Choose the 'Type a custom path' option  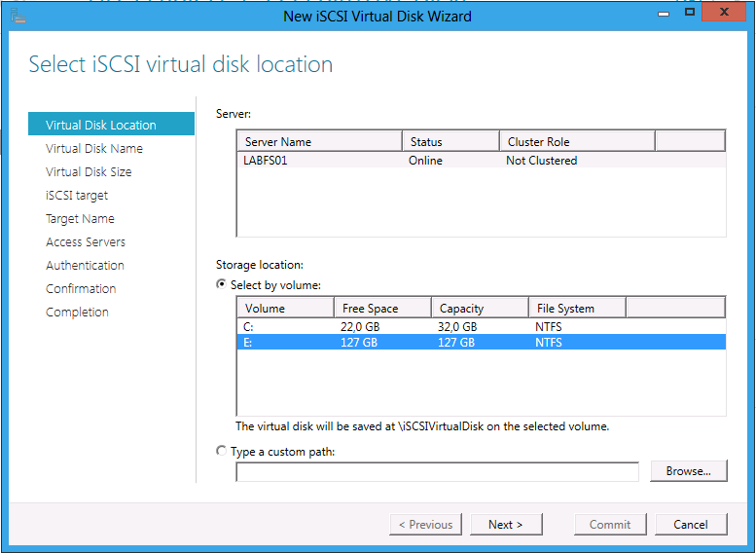(221, 451)
